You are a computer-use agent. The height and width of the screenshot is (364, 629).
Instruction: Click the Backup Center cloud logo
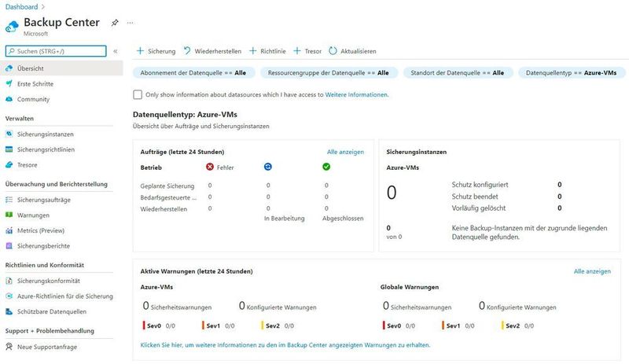point(12,27)
